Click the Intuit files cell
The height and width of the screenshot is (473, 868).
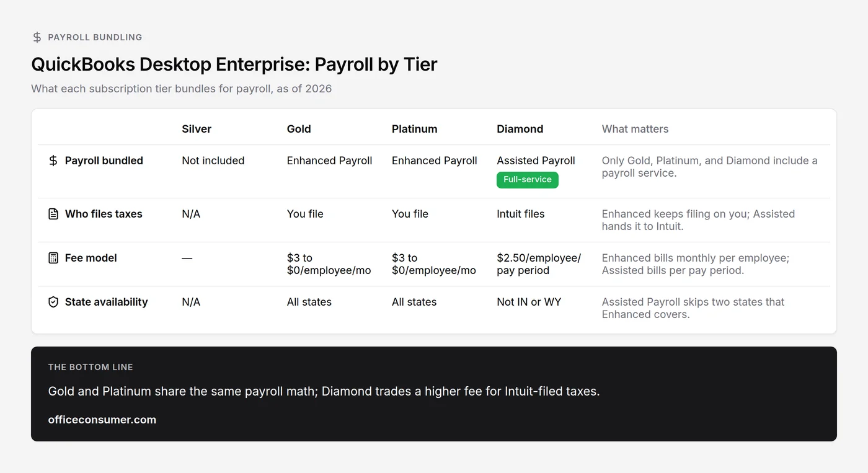click(521, 214)
